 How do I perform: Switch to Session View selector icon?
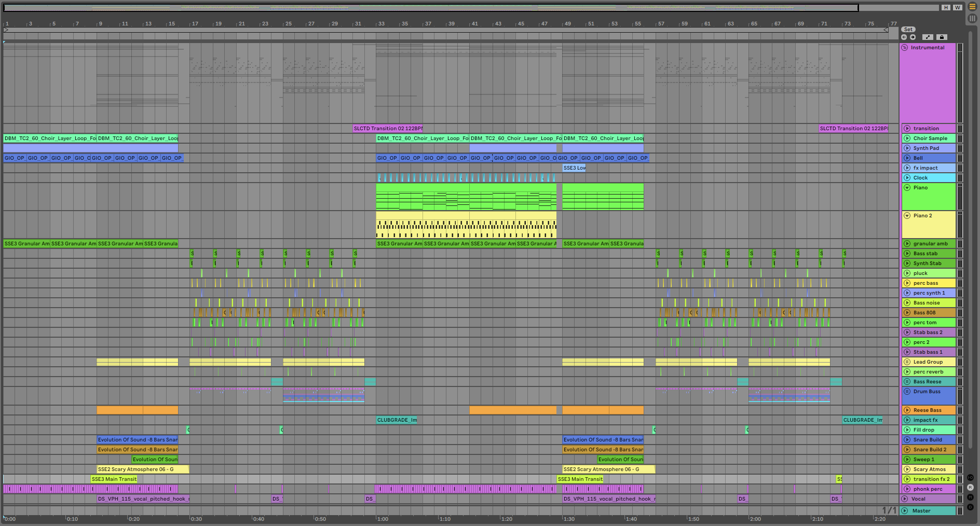coord(972,18)
